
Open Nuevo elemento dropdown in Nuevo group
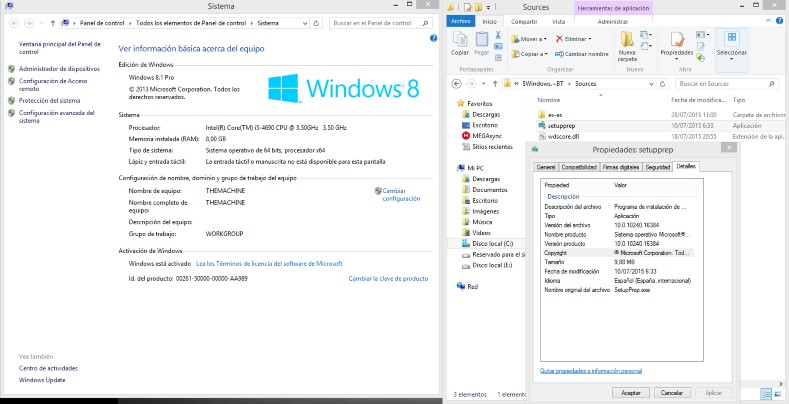pyautogui.click(x=646, y=35)
